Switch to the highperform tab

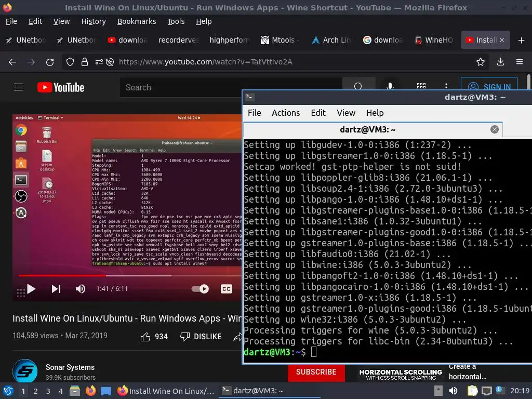229,40
